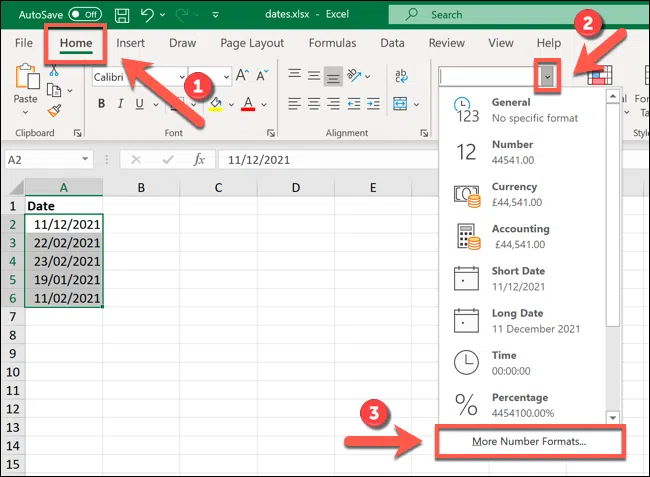
Task: Click the Undo arrow icon
Action: [149, 15]
